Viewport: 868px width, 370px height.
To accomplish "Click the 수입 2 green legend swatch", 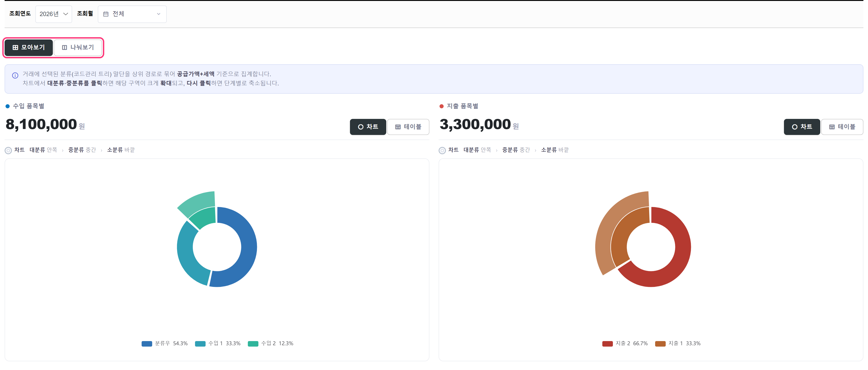I will [253, 344].
